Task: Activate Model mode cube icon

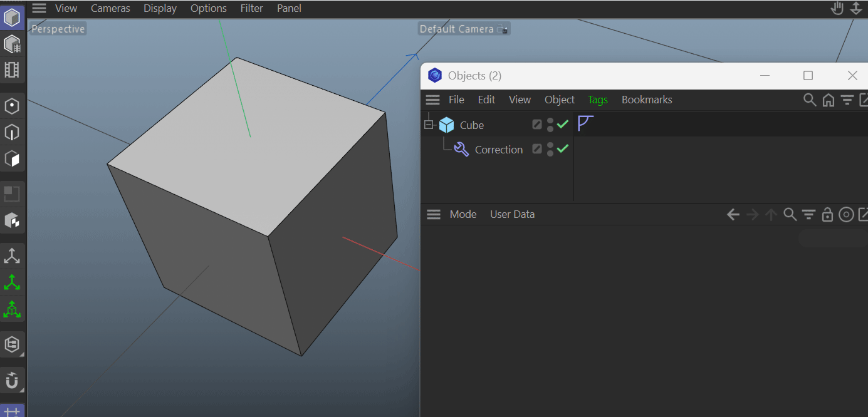Action: pyautogui.click(x=12, y=18)
